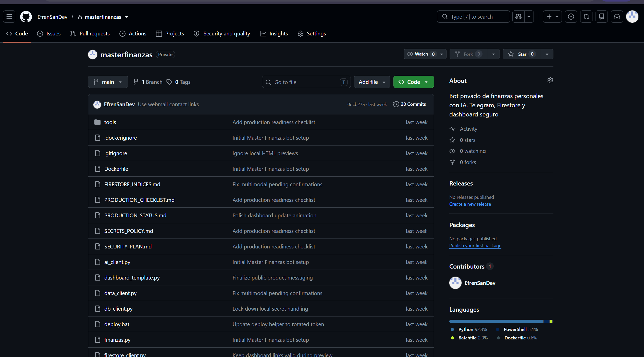Open Copilot options dropdown arrow in header

[529, 17]
